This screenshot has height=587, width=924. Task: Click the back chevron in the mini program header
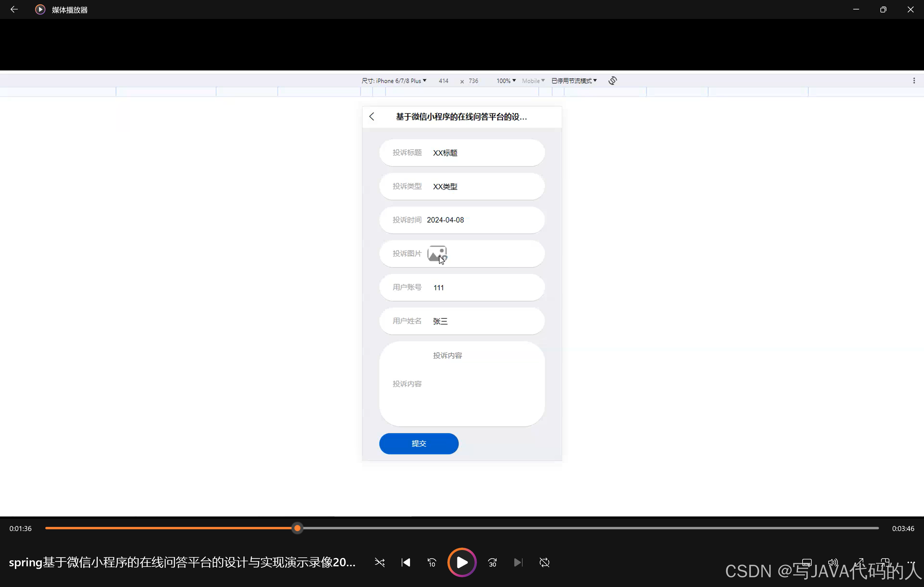click(x=371, y=116)
